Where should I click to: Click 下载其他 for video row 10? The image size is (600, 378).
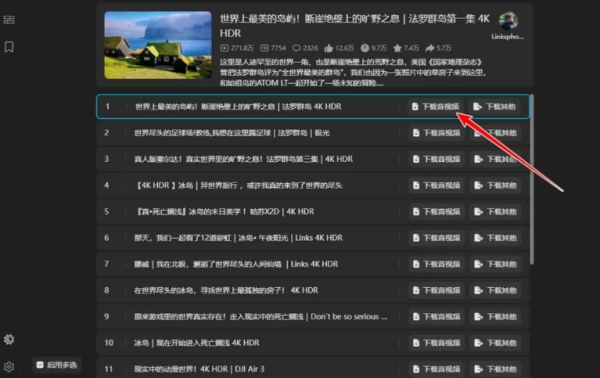point(496,343)
